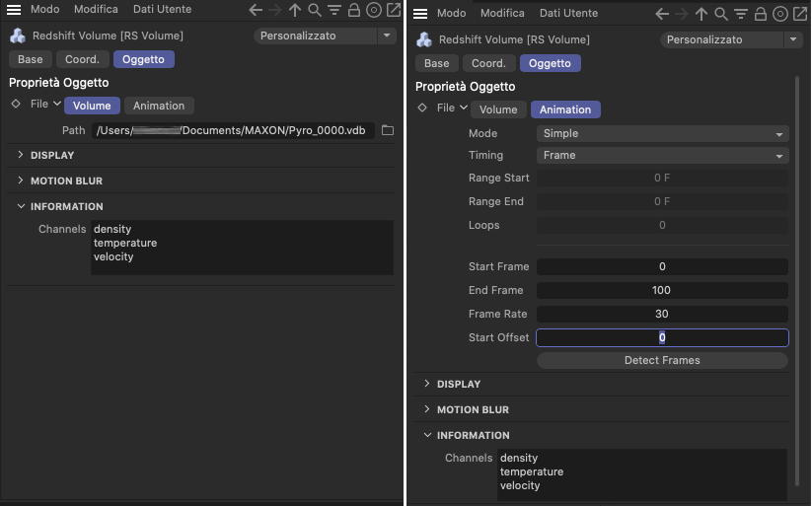Viewport: 812px width, 506px height.
Task: Click right panel vertical scrollbar
Action: tap(797, 281)
